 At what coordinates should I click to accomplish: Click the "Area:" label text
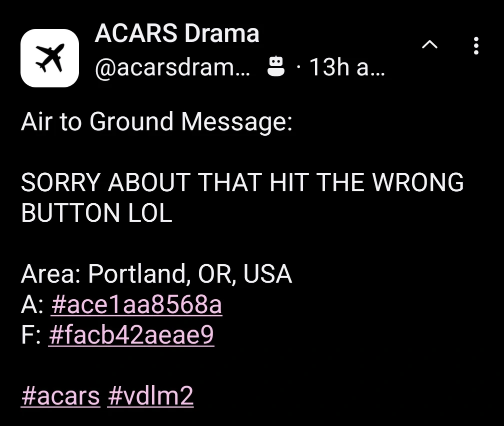point(50,274)
